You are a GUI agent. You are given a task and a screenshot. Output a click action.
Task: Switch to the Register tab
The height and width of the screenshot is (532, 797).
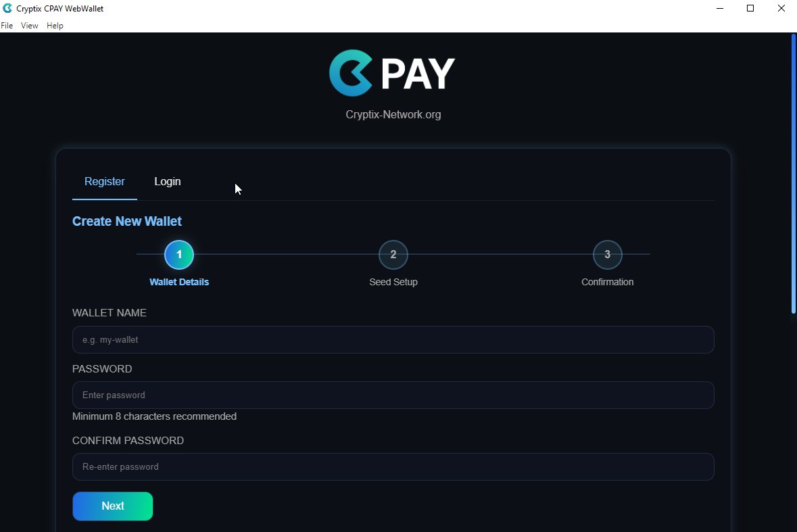105,182
